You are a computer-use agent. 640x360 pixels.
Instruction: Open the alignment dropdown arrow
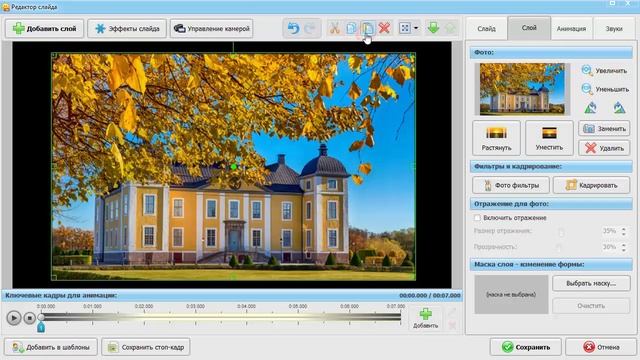(x=416, y=28)
